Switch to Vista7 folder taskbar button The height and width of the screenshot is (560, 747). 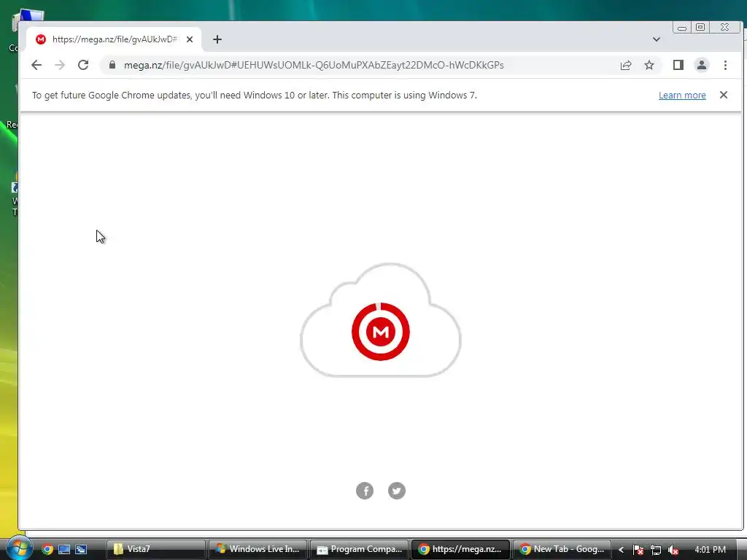click(155, 549)
